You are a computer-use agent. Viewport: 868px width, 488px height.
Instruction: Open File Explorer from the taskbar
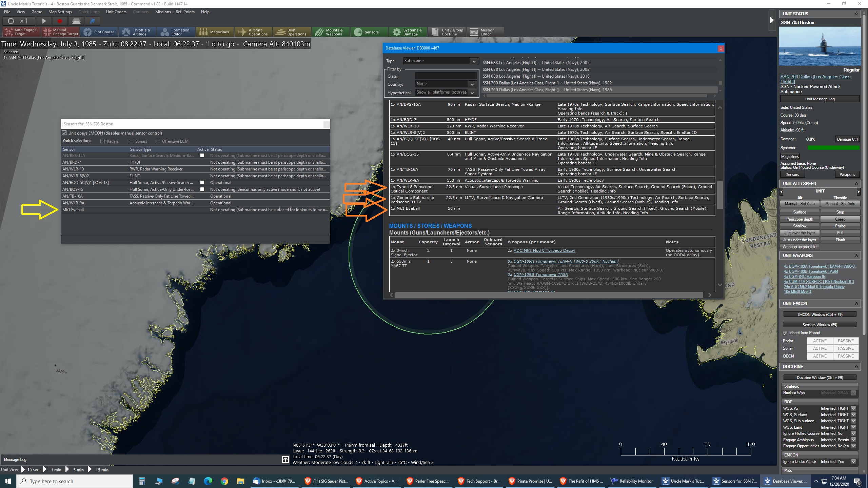(x=240, y=481)
